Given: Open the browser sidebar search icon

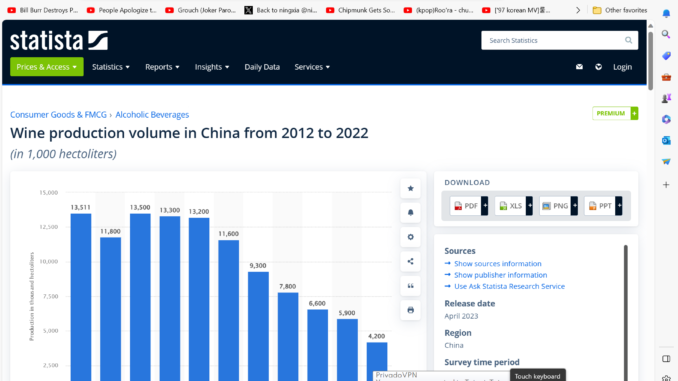Looking at the screenshot, I should (x=666, y=34).
